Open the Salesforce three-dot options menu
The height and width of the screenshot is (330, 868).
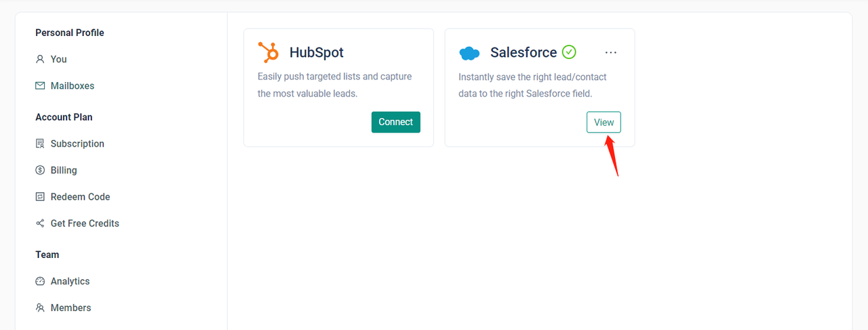tap(611, 52)
